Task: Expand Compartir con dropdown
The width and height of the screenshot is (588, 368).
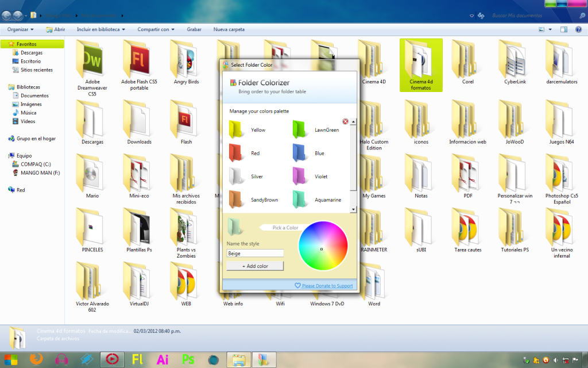Action: tap(156, 29)
